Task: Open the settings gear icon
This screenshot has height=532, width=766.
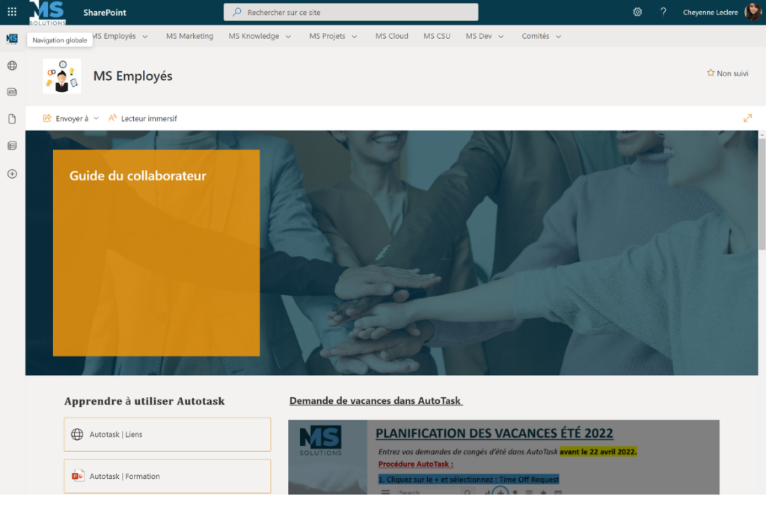Action: (x=637, y=12)
